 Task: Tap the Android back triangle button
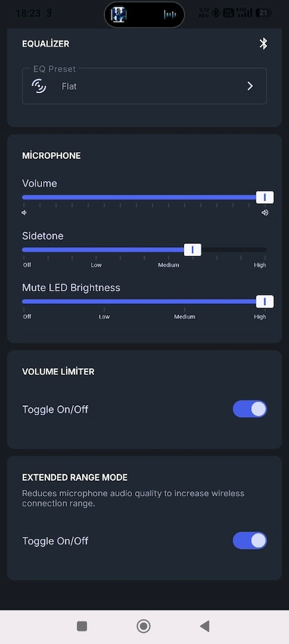pos(204,626)
